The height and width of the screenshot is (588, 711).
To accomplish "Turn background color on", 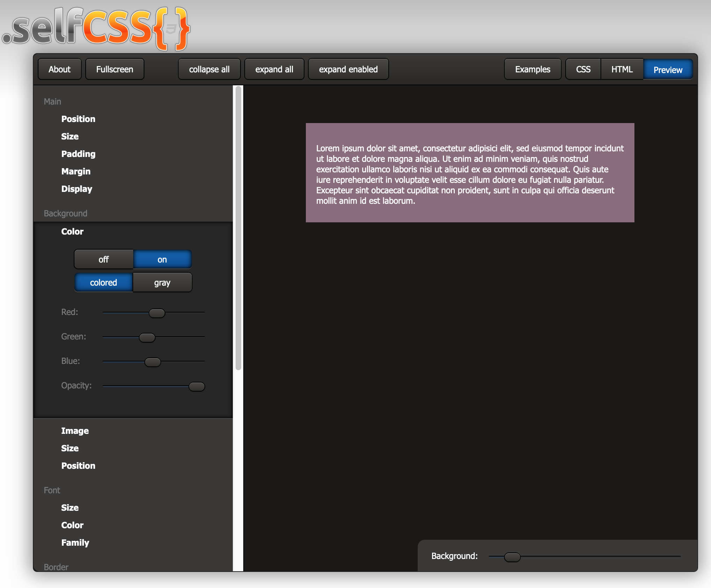I will [x=162, y=259].
